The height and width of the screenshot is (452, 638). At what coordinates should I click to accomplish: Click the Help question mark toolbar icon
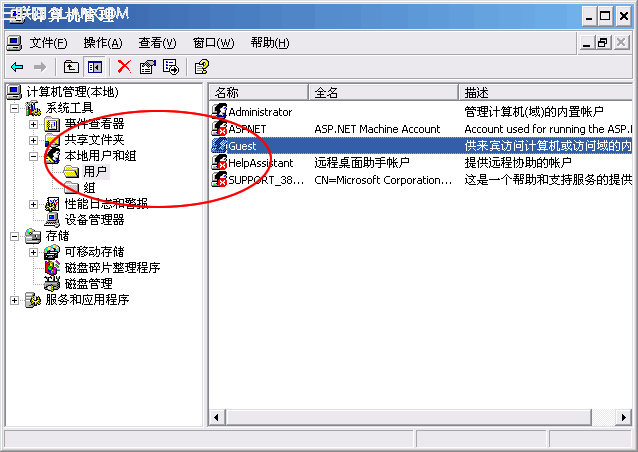(202, 67)
